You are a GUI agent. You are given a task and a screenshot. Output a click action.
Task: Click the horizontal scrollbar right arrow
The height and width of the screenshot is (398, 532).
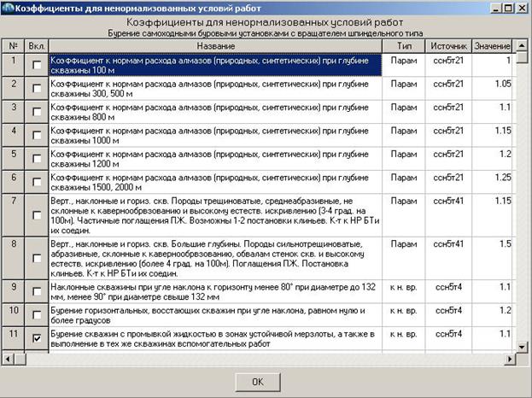(510, 359)
